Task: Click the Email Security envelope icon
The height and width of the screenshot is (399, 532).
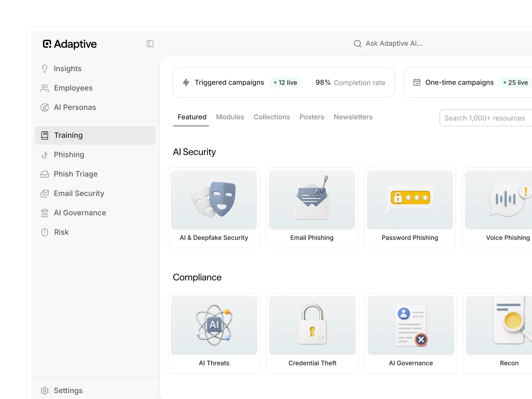Action: pos(45,194)
